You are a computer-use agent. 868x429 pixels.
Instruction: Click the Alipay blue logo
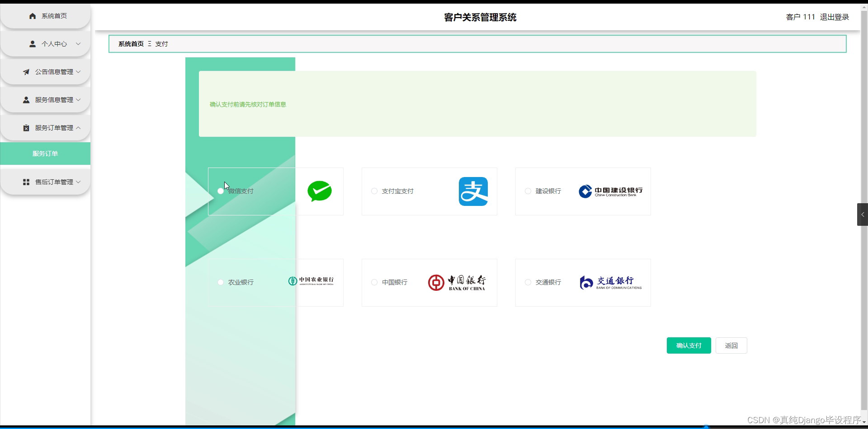pyautogui.click(x=474, y=191)
